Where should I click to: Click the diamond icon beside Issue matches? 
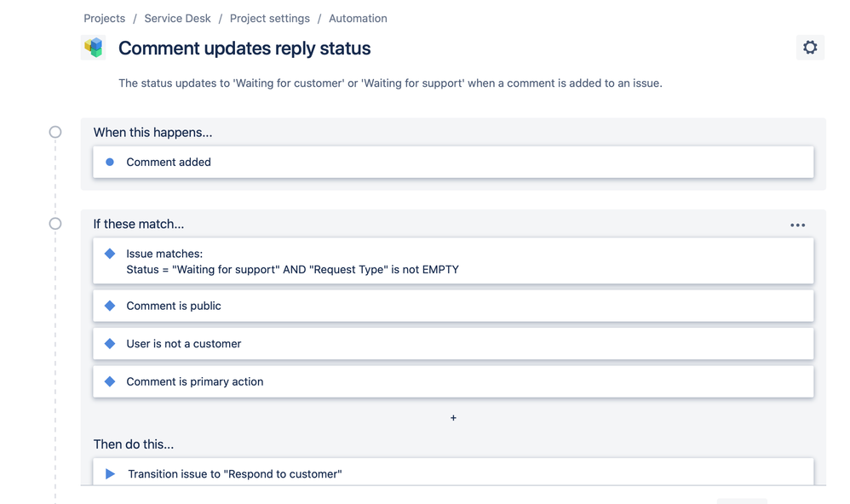coord(110,254)
